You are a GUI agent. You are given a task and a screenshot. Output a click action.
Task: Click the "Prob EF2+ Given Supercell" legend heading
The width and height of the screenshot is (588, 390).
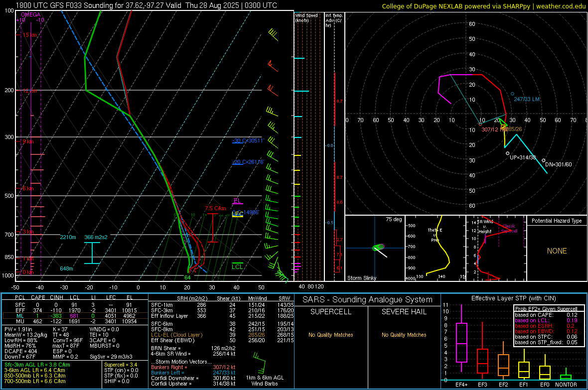546,309
